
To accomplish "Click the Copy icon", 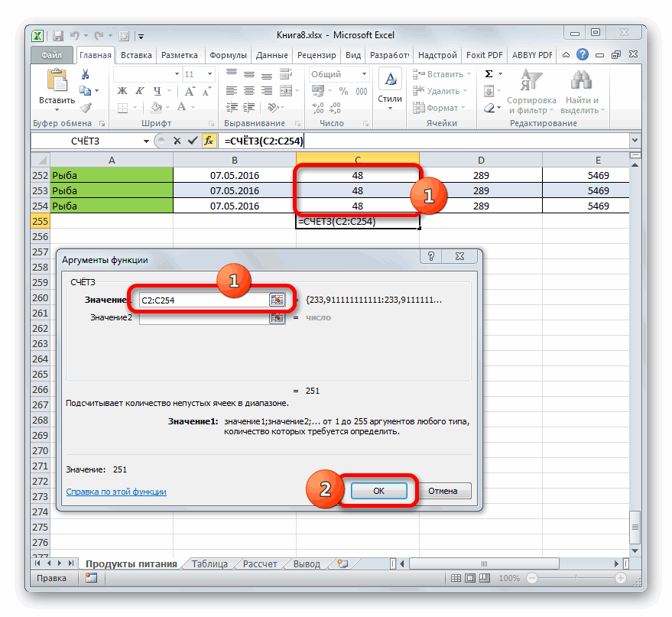I will point(86,90).
